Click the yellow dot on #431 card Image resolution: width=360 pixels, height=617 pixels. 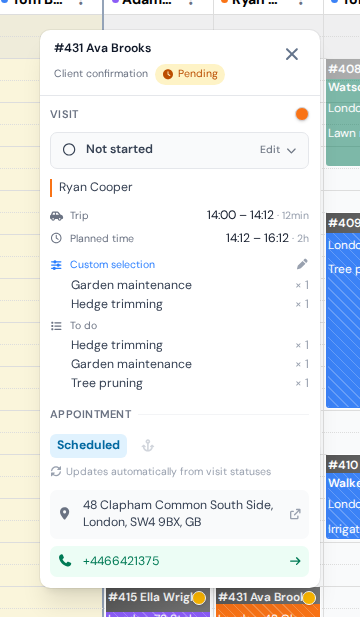click(309, 598)
